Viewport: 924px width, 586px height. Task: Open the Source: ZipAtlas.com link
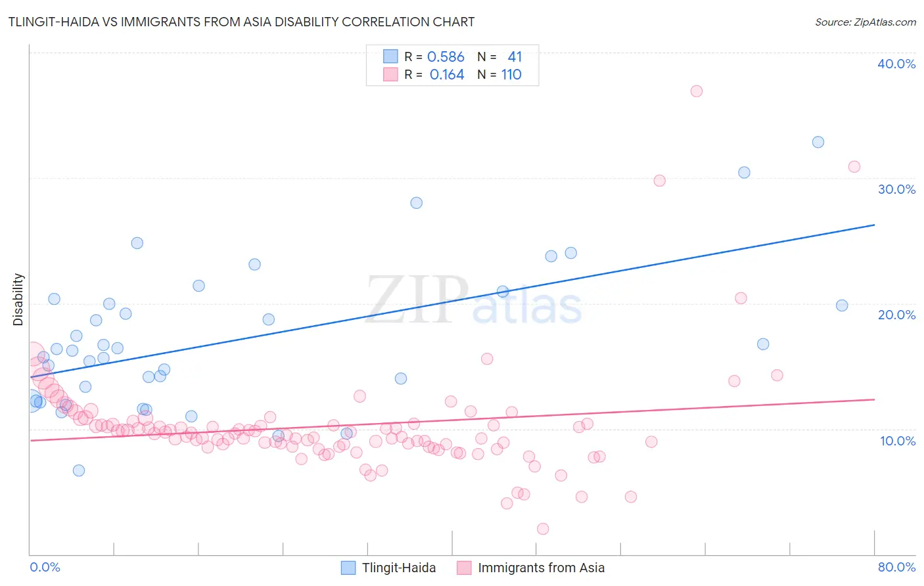tap(866, 22)
